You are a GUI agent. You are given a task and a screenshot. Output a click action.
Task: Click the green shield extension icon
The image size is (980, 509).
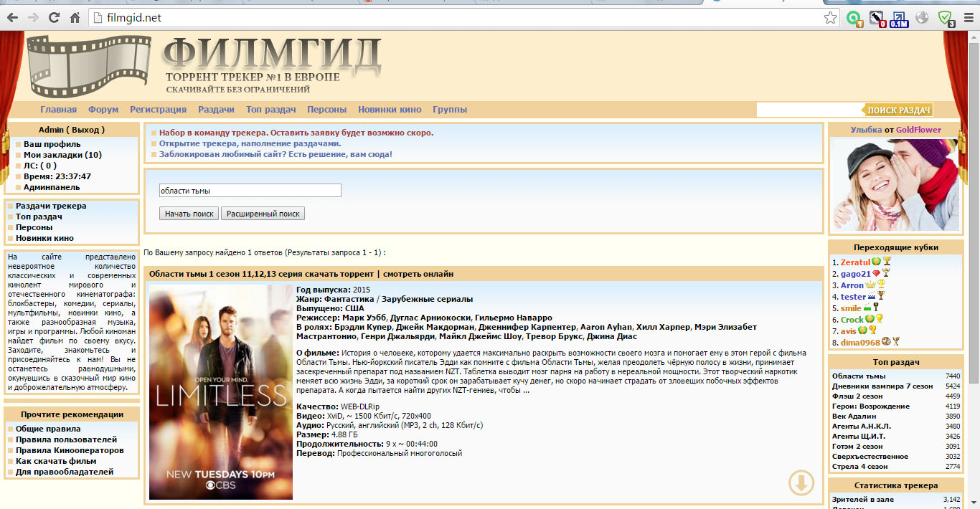[x=946, y=19]
